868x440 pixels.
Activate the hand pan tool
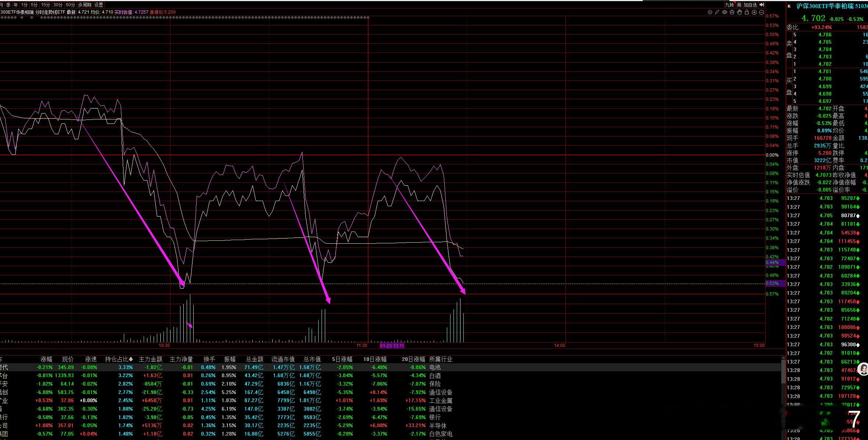pos(739,12)
